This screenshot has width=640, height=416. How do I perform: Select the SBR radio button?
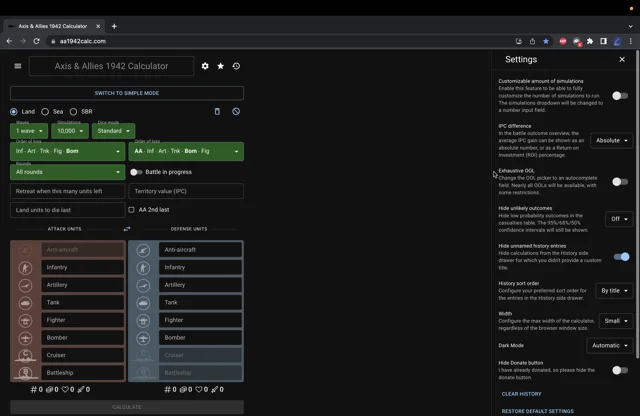click(x=73, y=111)
